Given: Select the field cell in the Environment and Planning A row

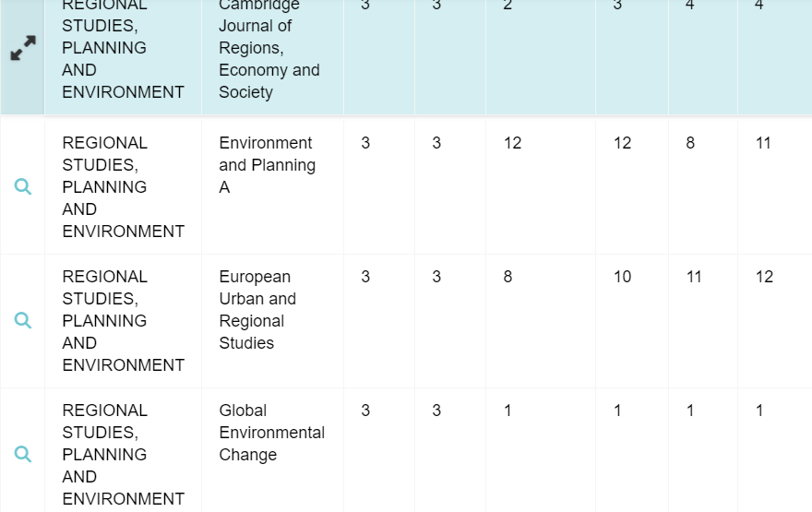Looking at the screenshot, I should 123,187.
